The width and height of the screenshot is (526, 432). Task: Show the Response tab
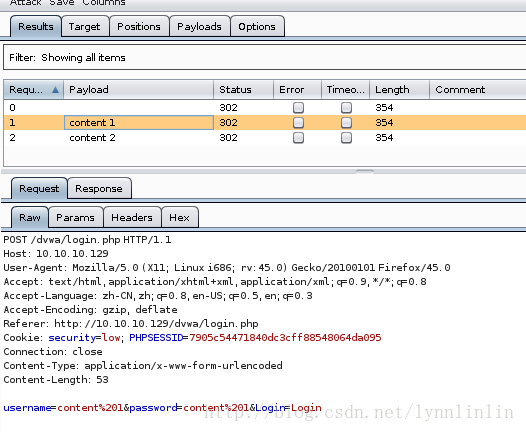(99, 188)
